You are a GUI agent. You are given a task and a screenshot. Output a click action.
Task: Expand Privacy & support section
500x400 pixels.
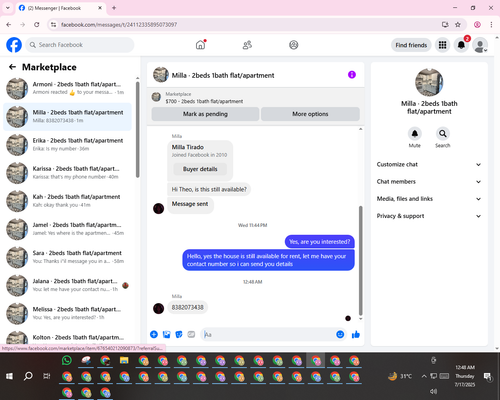coord(429,216)
